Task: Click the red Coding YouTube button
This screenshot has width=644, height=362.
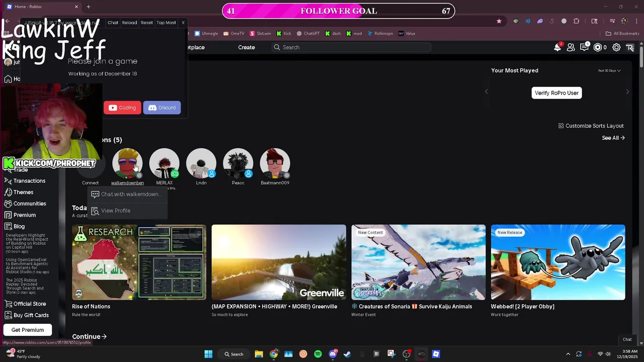Action: [x=122, y=108]
